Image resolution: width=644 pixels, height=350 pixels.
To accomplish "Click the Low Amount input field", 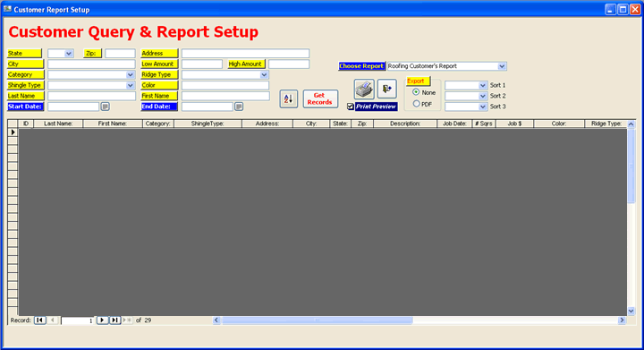I will point(201,64).
